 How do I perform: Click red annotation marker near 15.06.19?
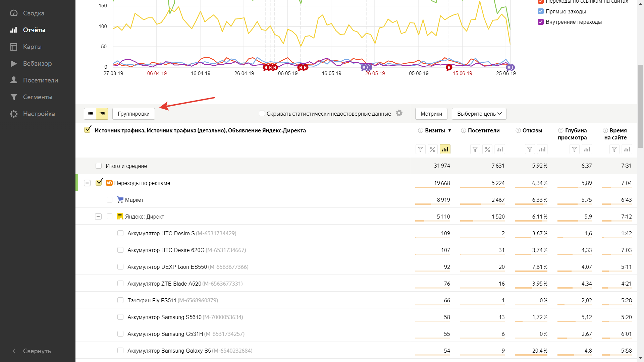click(449, 67)
